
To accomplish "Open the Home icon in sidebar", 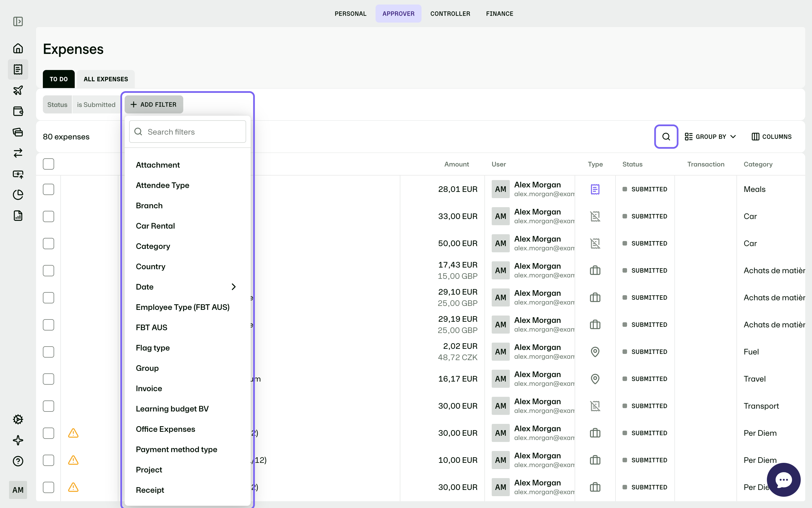I will pos(18,48).
